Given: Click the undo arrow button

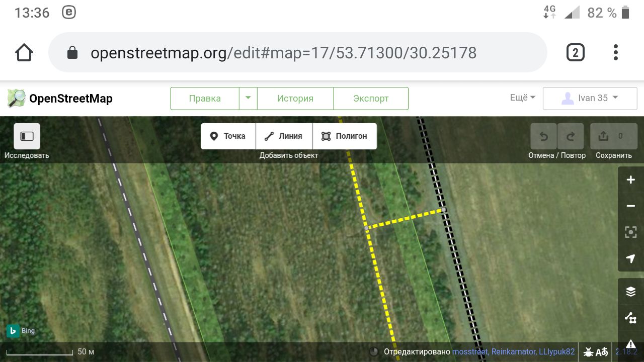Looking at the screenshot, I should pyautogui.click(x=544, y=136).
